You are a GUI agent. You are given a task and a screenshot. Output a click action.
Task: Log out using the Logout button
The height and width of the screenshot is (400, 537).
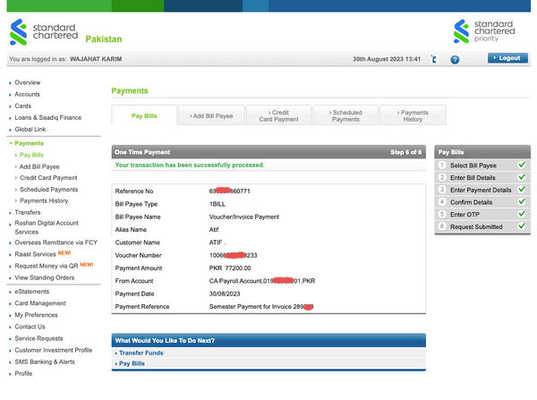508,58
